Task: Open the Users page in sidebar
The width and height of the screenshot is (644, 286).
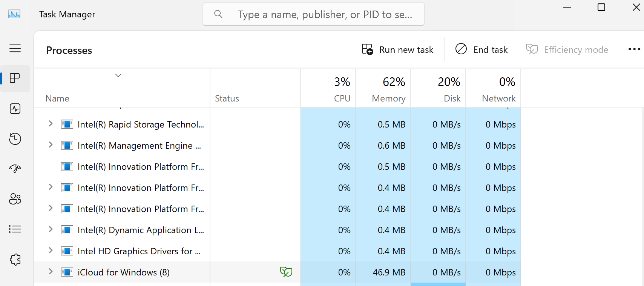Action: [15, 199]
